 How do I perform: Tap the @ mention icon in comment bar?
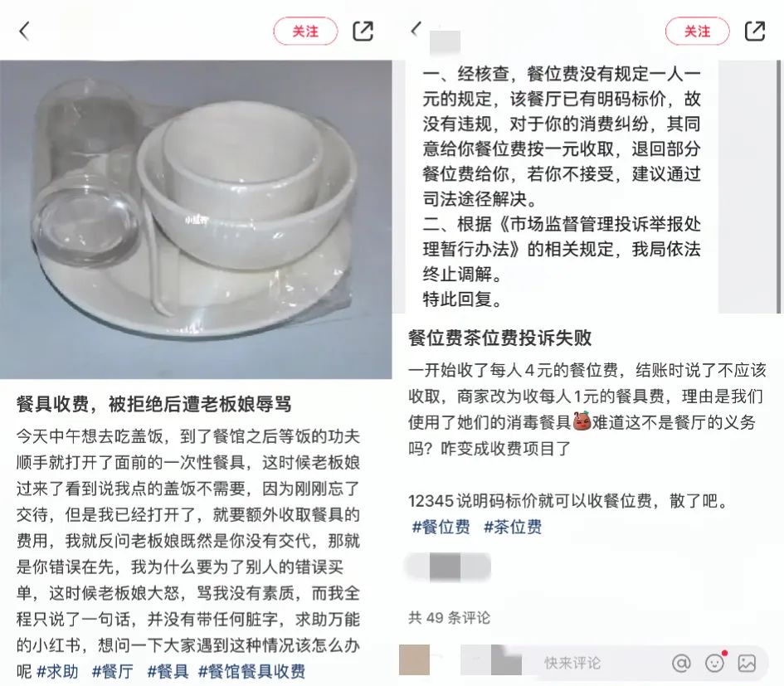point(681,663)
